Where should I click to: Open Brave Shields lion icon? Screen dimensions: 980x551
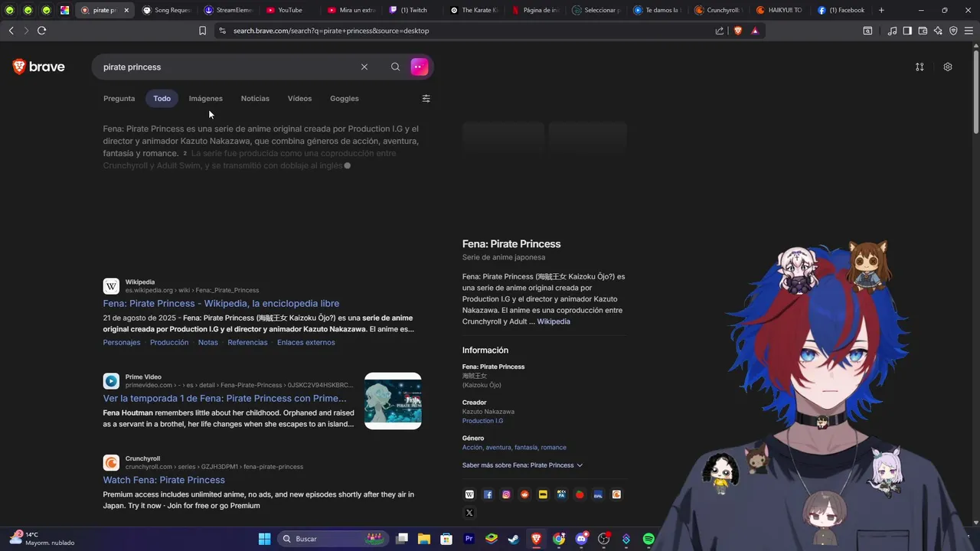click(x=738, y=31)
